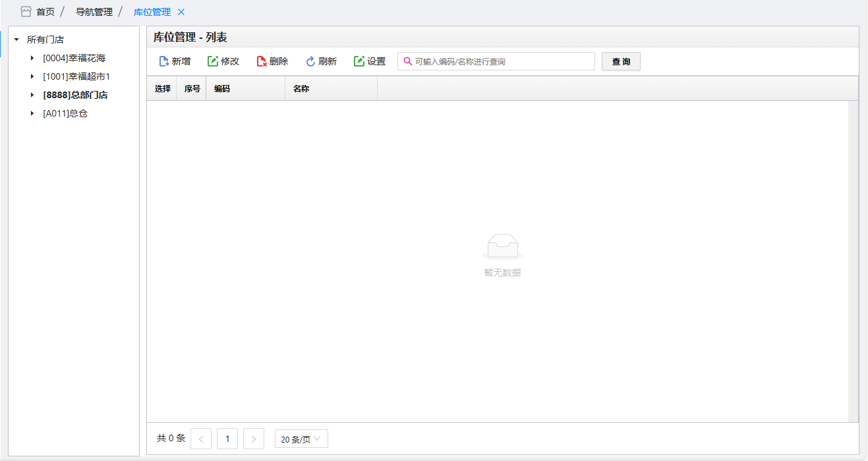Expand the [1001]幸福超市1 store node
868x461 pixels.
tap(32, 76)
